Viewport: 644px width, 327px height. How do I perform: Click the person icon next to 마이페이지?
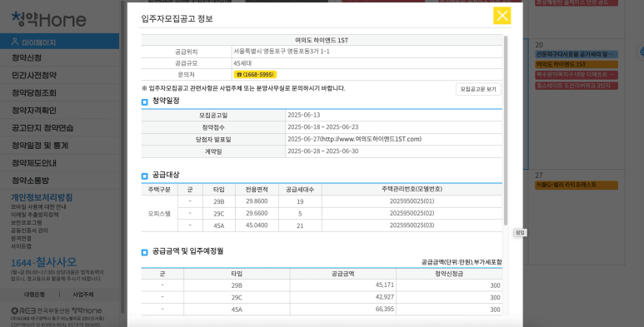(x=15, y=42)
